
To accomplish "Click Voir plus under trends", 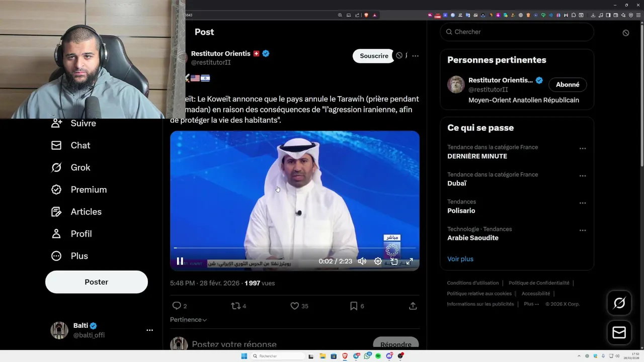I will coord(460,259).
